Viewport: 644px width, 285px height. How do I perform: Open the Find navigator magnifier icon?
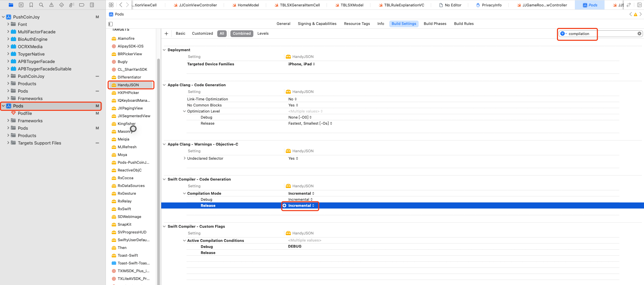(41, 5)
